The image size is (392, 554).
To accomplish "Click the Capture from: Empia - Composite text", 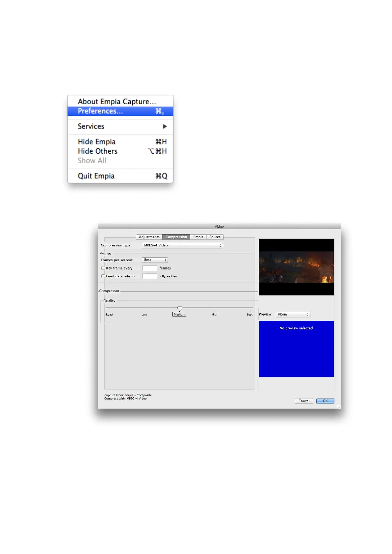I will (128, 395).
